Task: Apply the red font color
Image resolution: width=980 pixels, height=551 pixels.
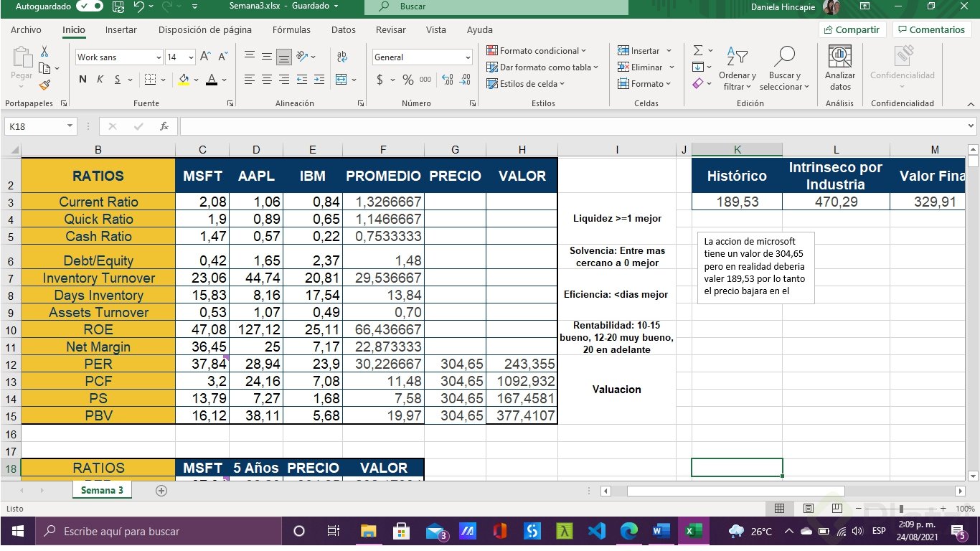Action: click(212, 80)
